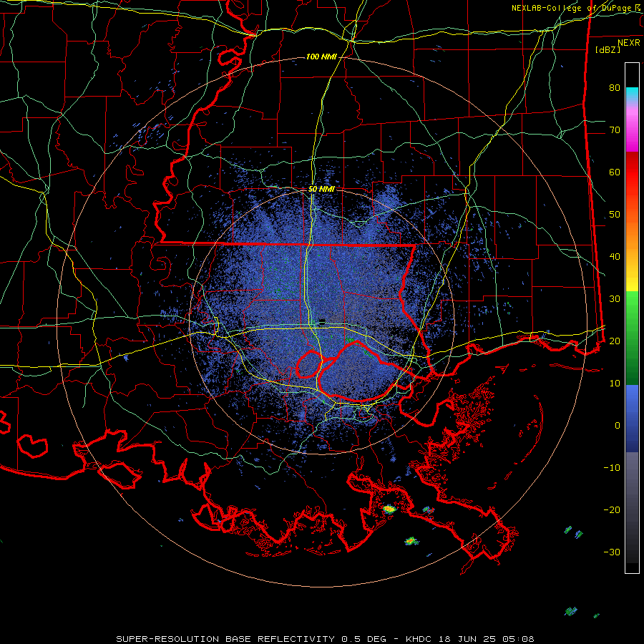This screenshot has width=644, height=644.
Task: Click the -20 value on the color scale
Action: (x=612, y=509)
